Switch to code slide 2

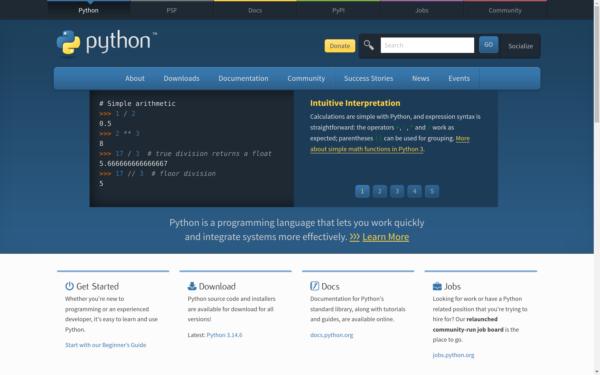[380, 191]
